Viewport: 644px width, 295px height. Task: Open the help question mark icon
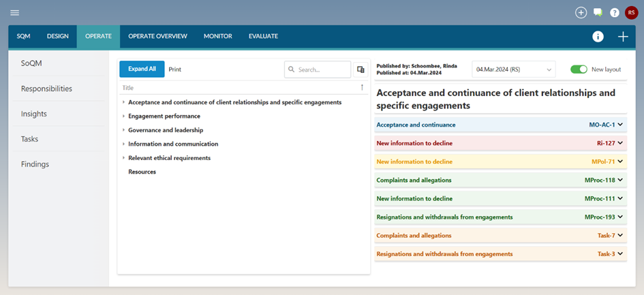(615, 12)
